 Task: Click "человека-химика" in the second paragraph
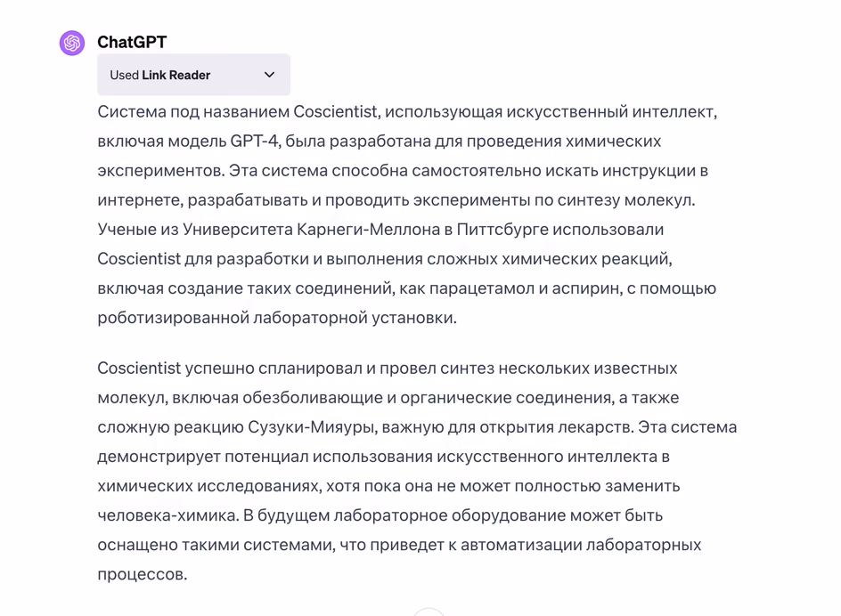(x=165, y=515)
